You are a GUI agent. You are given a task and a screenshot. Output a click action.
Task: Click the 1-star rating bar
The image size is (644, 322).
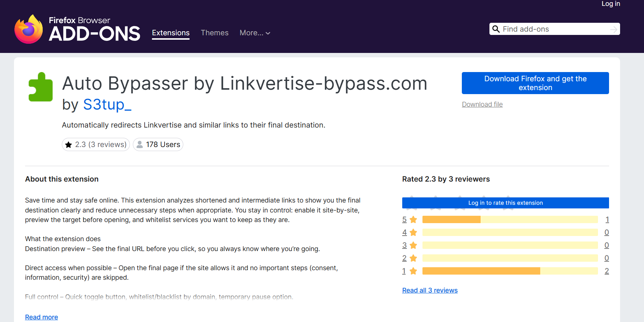(x=510, y=271)
